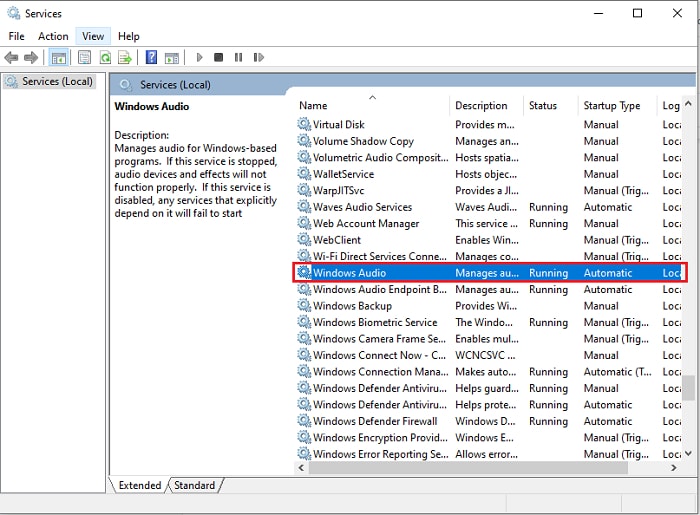The height and width of the screenshot is (515, 700).
Task: Click the gear icon beside WarpJITSvc
Action: tap(304, 190)
